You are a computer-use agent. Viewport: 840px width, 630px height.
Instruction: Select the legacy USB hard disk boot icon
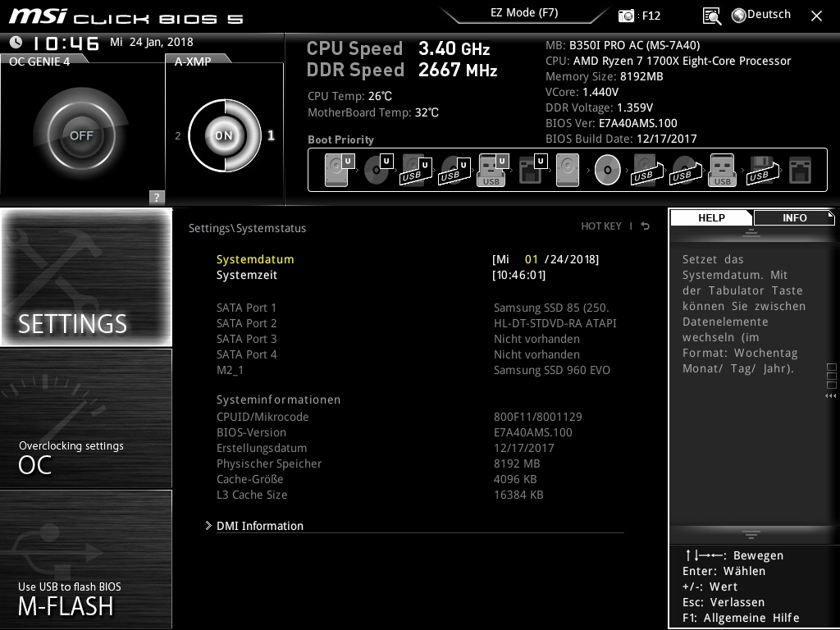pos(647,171)
